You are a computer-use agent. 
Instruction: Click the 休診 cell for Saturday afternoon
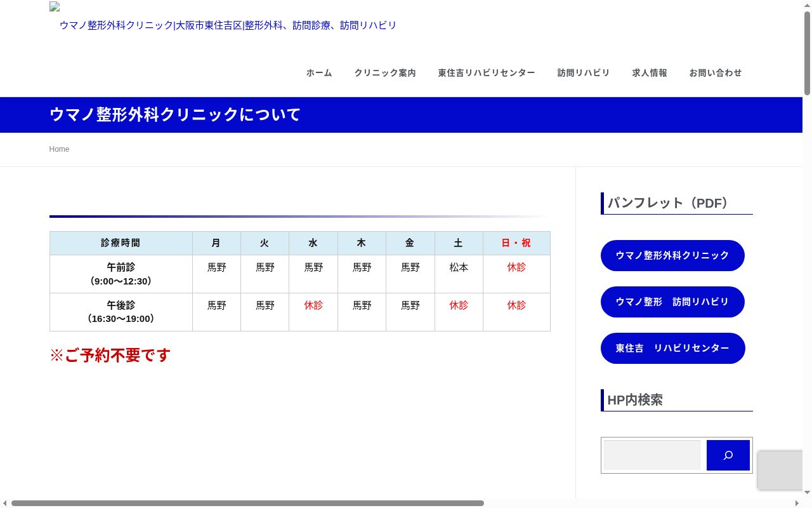coord(459,312)
